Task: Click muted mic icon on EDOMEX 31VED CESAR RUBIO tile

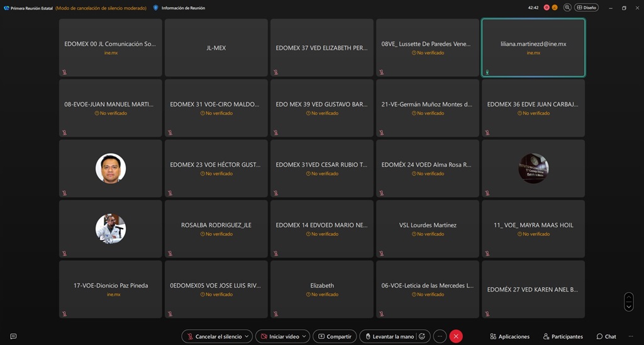Action: (275, 193)
